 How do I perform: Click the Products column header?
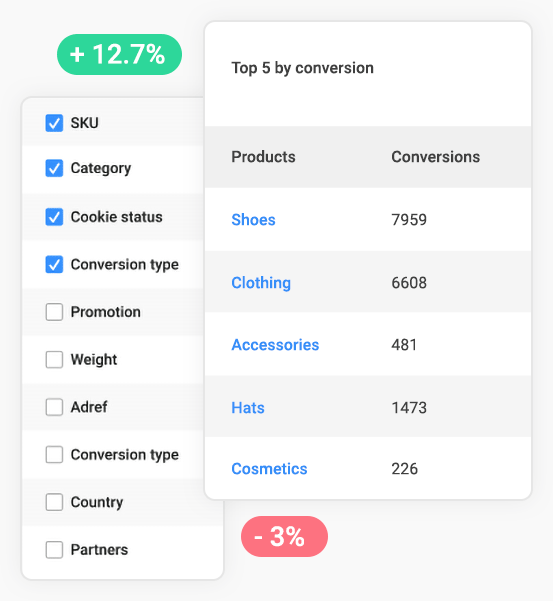[x=263, y=157]
